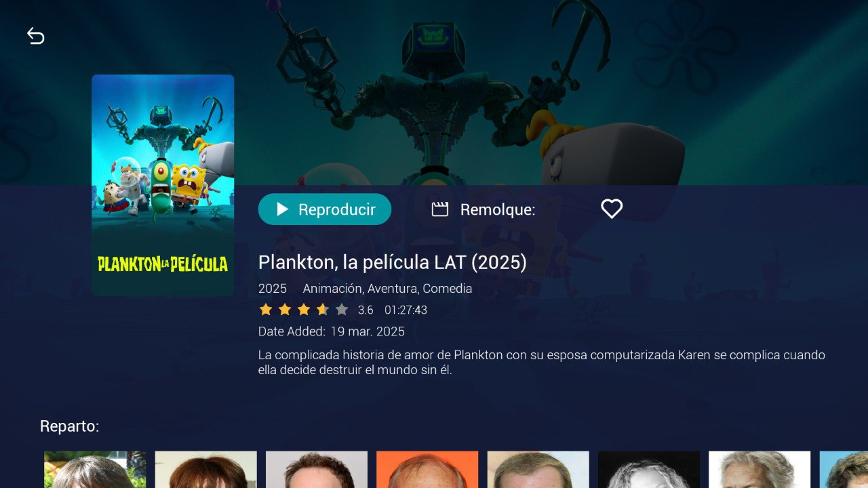Click the third gold rating star
Image resolution: width=868 pixels, height=488 pixels.
pyautogui.click(x=304, y=310)
